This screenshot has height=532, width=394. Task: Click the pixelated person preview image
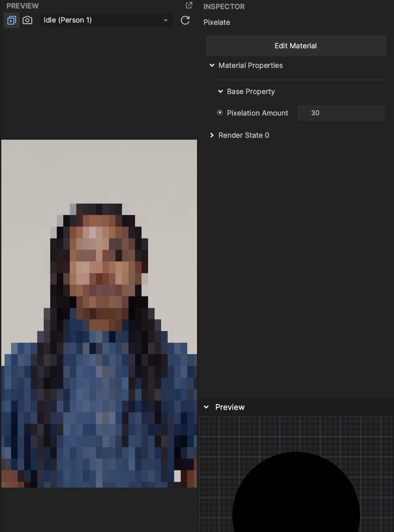coord(99,313)
